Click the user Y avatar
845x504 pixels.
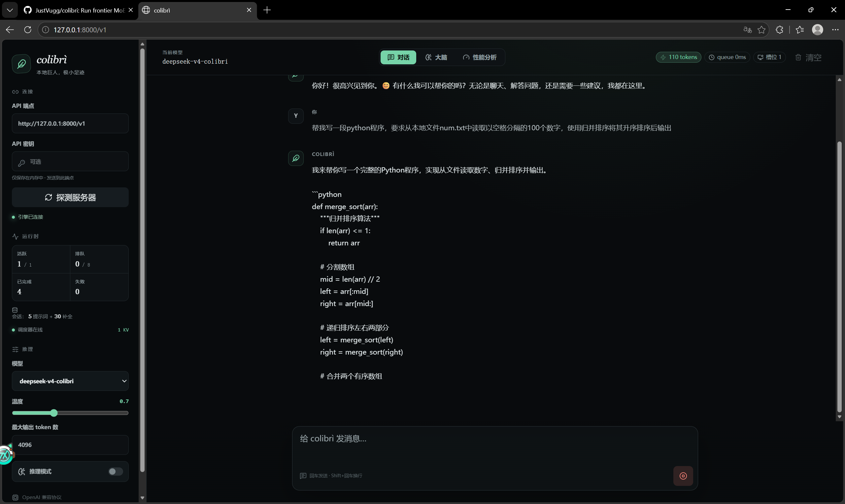296,116
